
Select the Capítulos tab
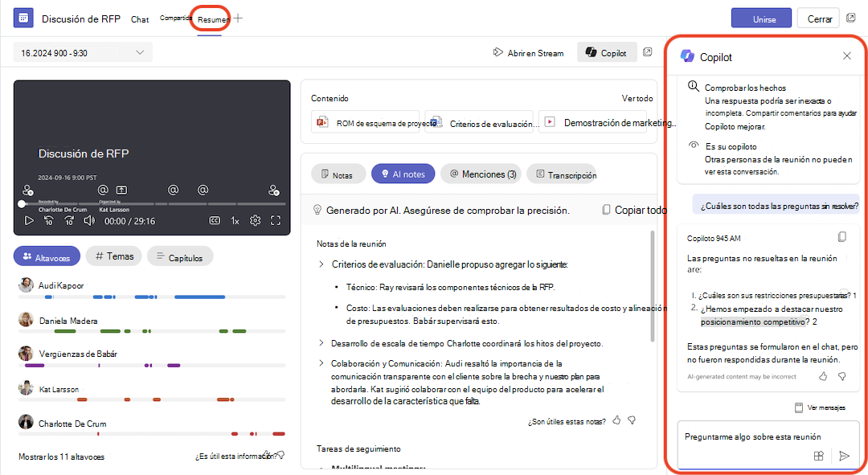tap(180, 257)
